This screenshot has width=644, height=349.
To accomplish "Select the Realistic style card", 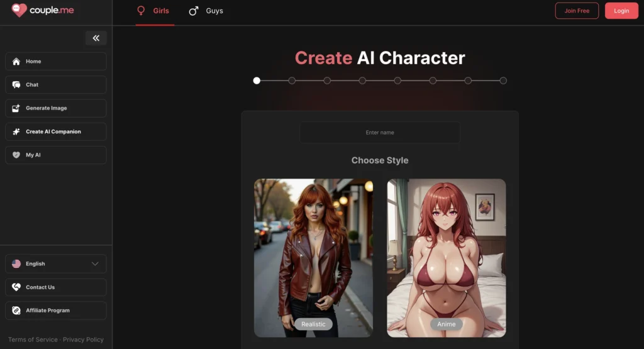I will coord(313,258).
